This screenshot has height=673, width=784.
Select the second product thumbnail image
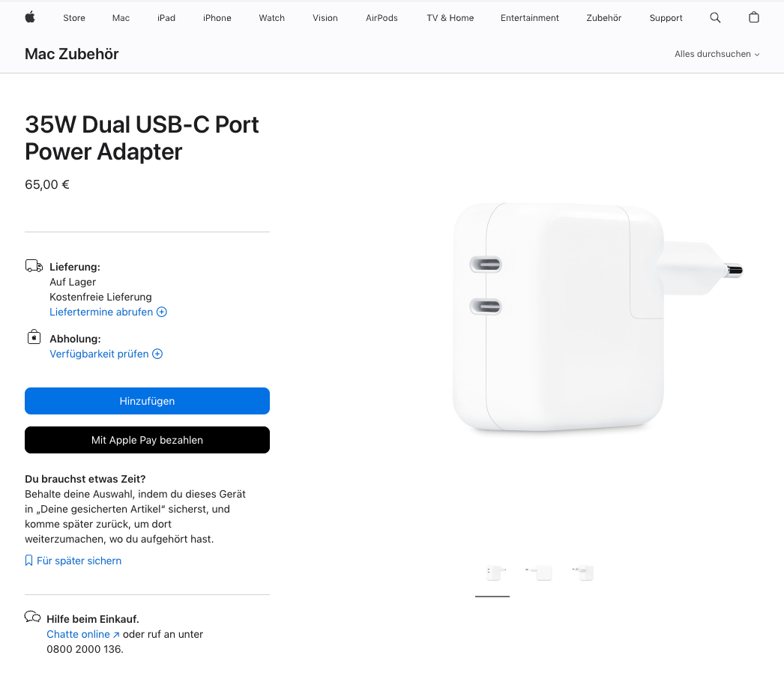tap(539, 573)
